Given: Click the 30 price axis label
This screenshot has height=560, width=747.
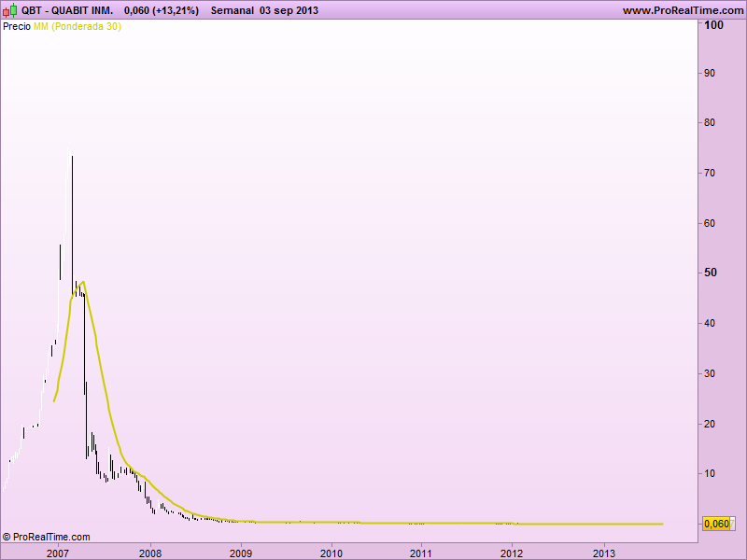Looking at the screenshot, I should [x=710, y=373].
